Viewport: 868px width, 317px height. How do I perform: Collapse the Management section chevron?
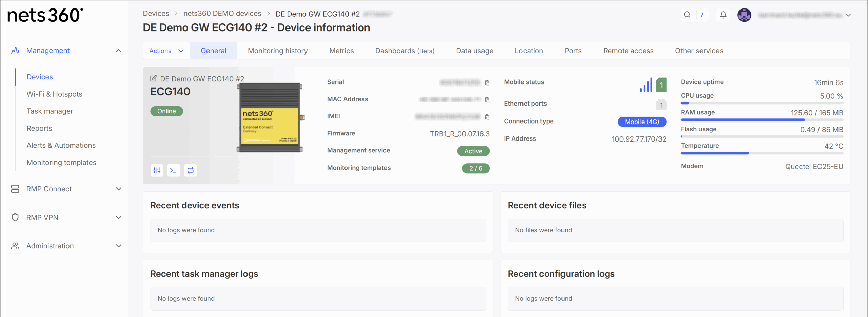coord(118,51)
